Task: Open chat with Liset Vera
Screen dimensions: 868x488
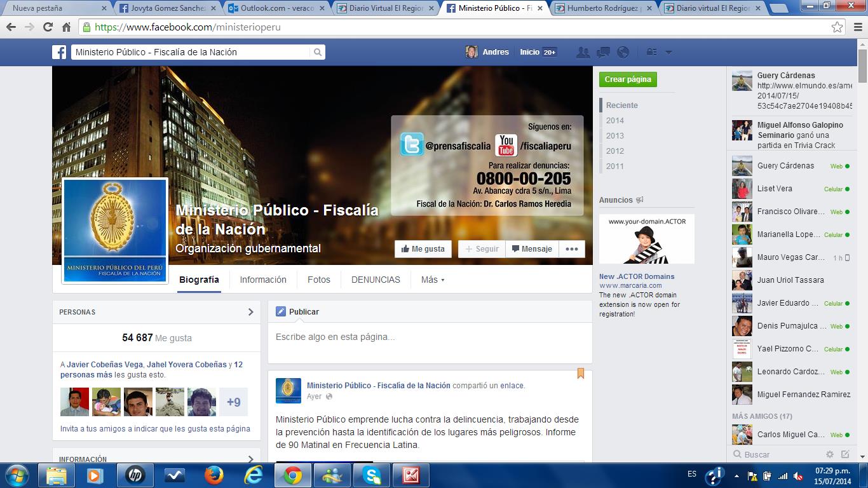Action: tap(791, 189)
